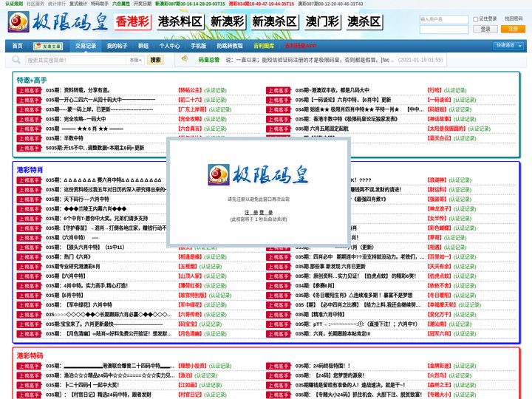
Task: Click author 山顶人家
Action: pyautogui.click(x=190, y=276)
